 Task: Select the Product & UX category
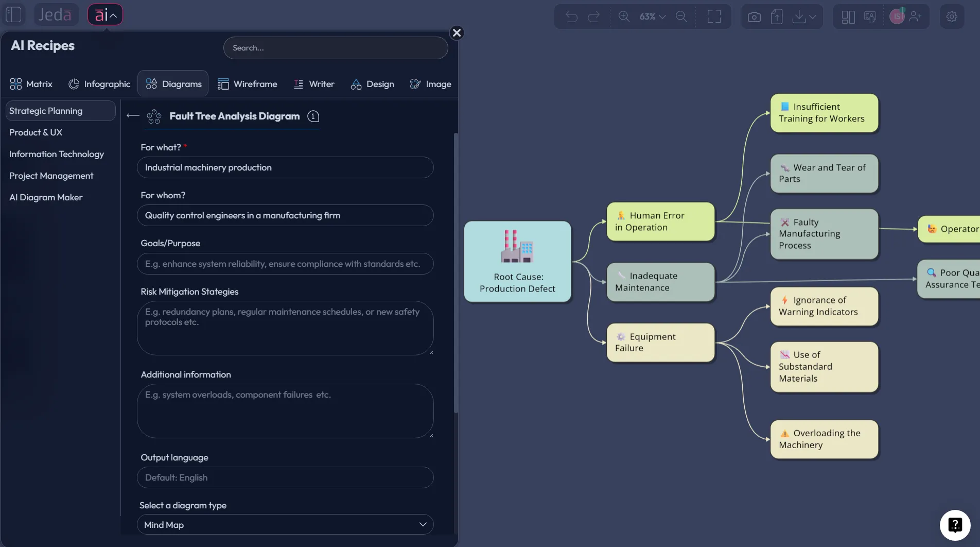(x=36, y=132)
